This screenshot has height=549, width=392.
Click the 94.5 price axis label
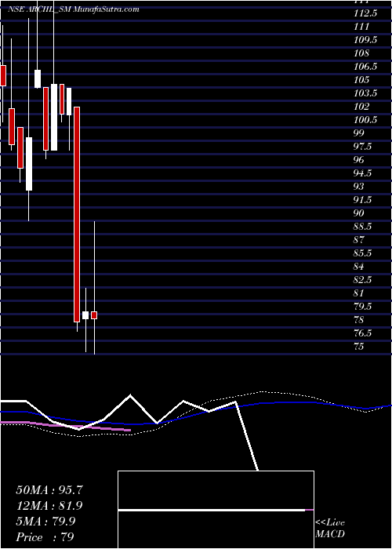(x=362, y=173)
